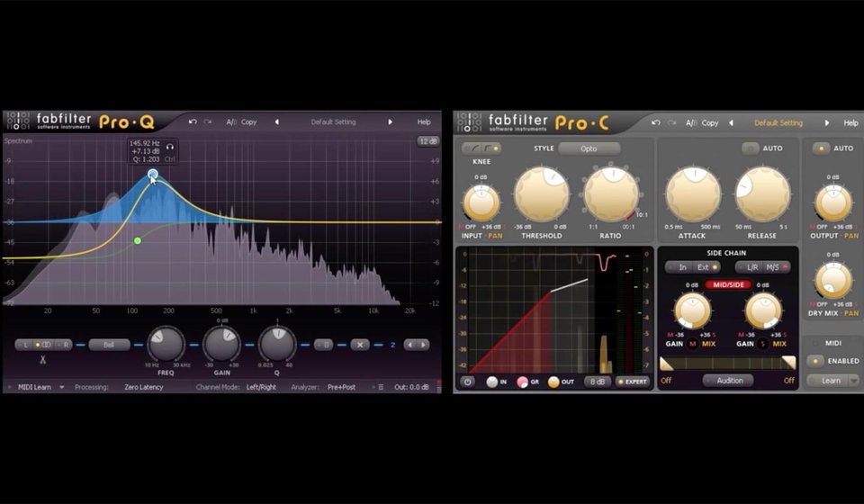
Task: Open the Pro-C Default Setting preset menu
Action: (778, 122)
